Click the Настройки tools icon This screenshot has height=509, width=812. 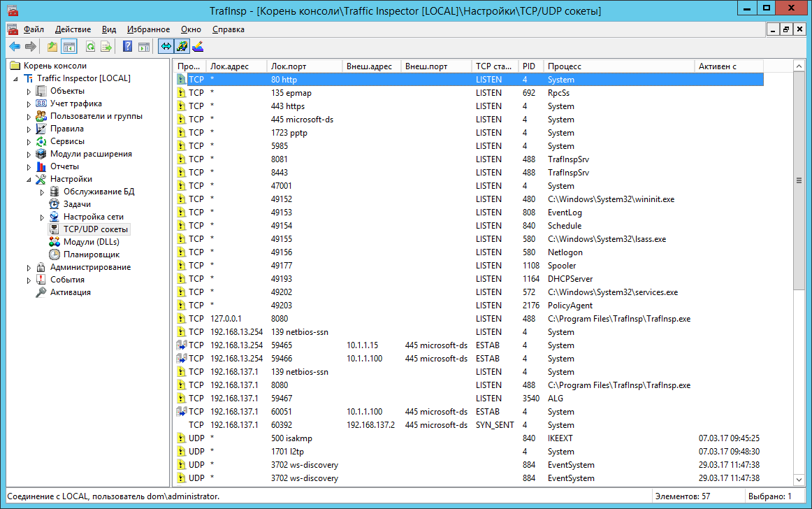pyautogui.click(x=41, y=179)
